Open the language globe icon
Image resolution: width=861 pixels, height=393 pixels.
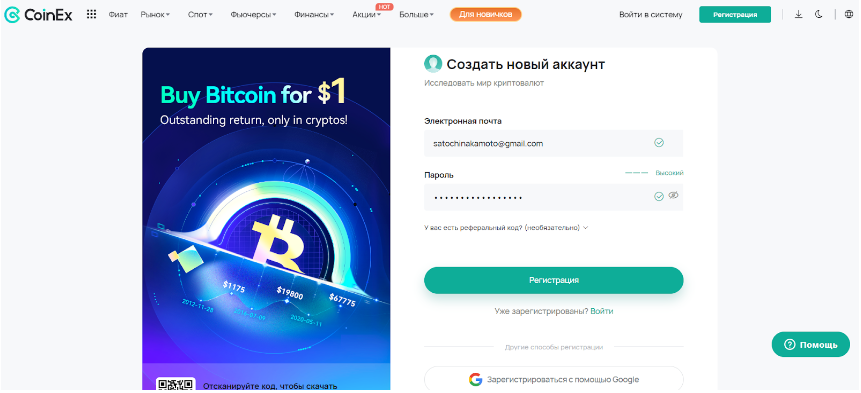tap(849, 14)
